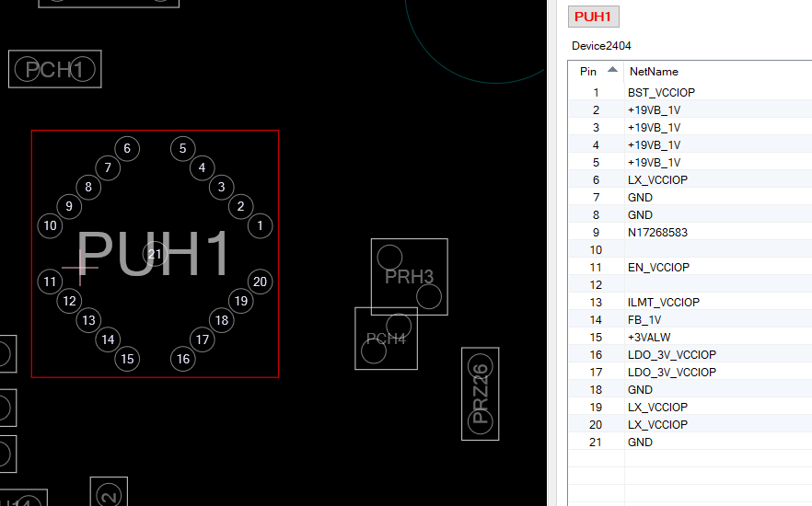812x506 pixels.
Task: Select pin 6 LX_VCCIOP row
Action: pyautogui.click(x=690, y=180)
